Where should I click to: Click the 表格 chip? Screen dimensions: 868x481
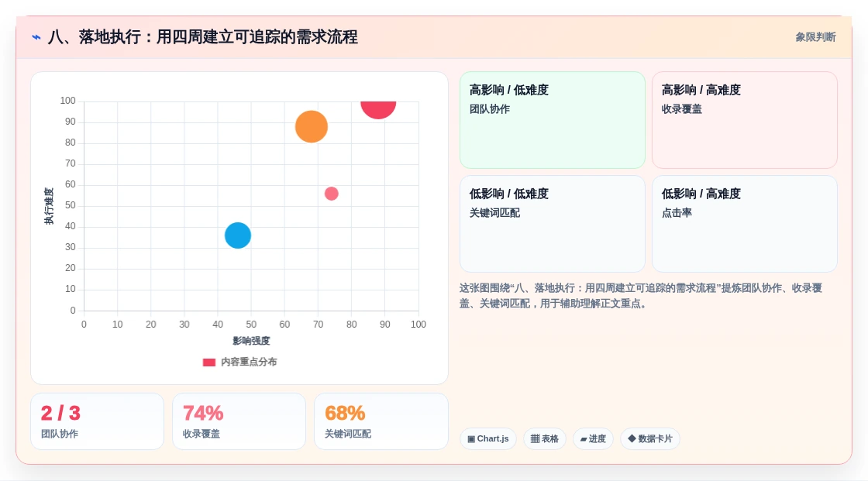[x=545, y=439]
